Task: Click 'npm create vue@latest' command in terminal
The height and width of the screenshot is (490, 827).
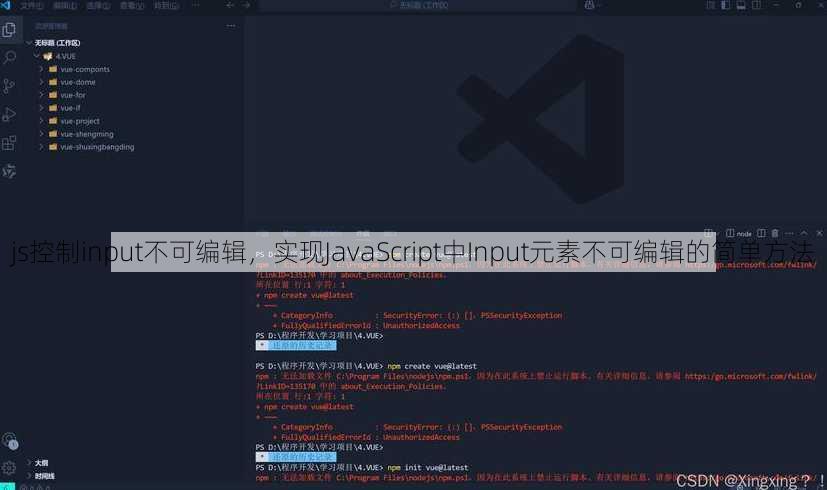Action: coord(432,366)
